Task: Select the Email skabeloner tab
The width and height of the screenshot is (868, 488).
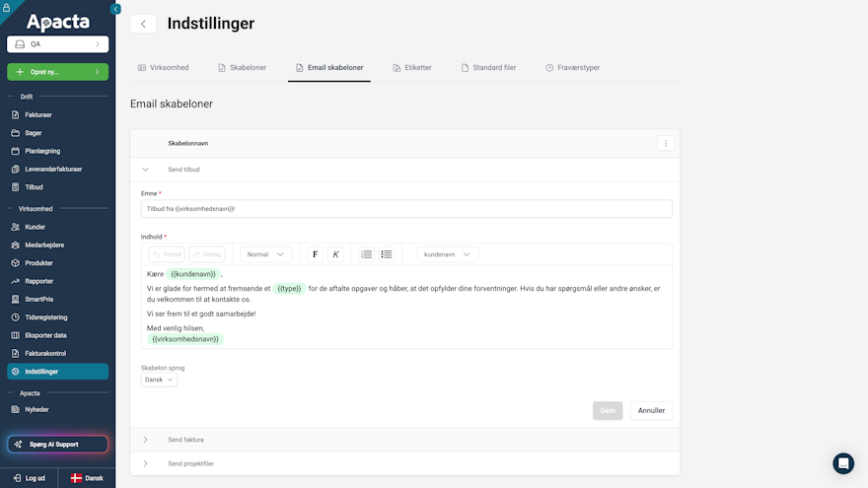Action: click(x=329, y=67)
